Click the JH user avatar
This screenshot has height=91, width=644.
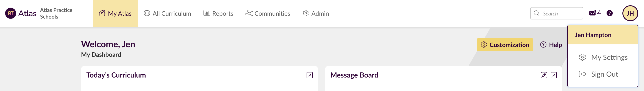coord(630,13)
